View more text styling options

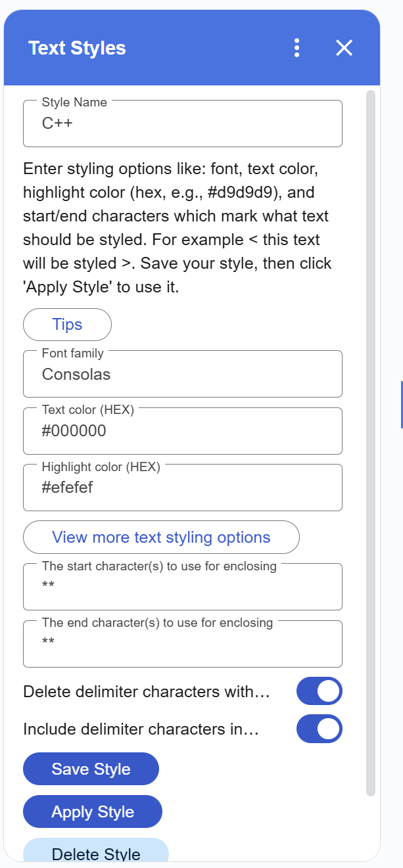pos(161,537)
